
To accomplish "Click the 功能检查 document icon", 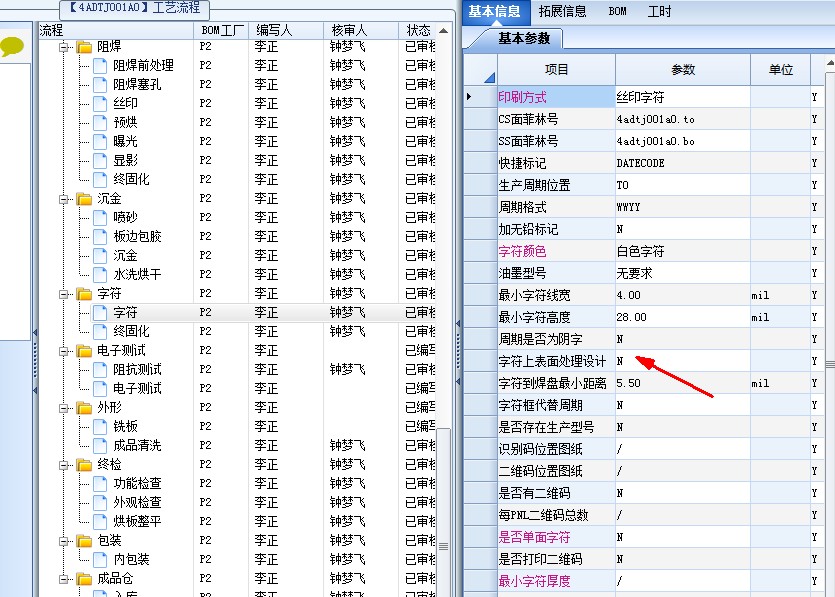I will [100, 484].
